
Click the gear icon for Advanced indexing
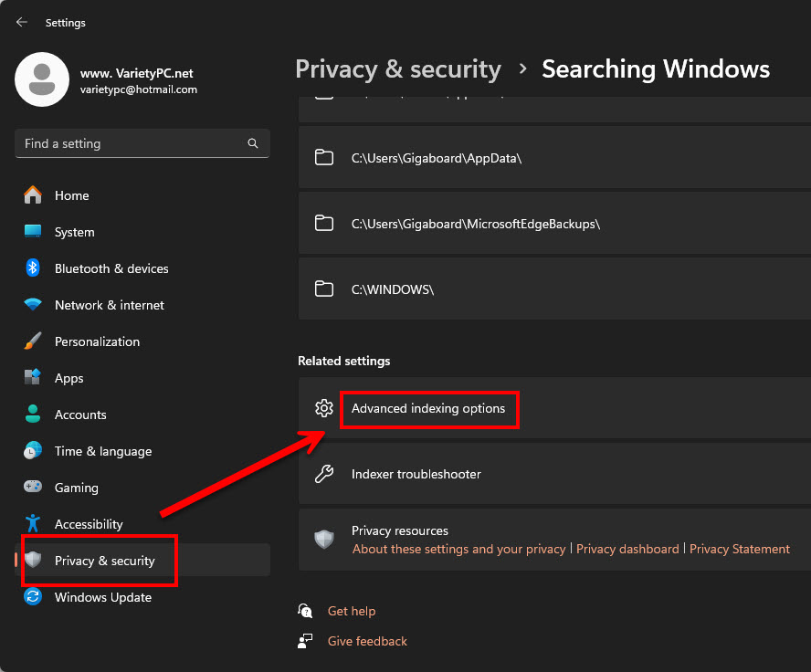pos(324,408)
